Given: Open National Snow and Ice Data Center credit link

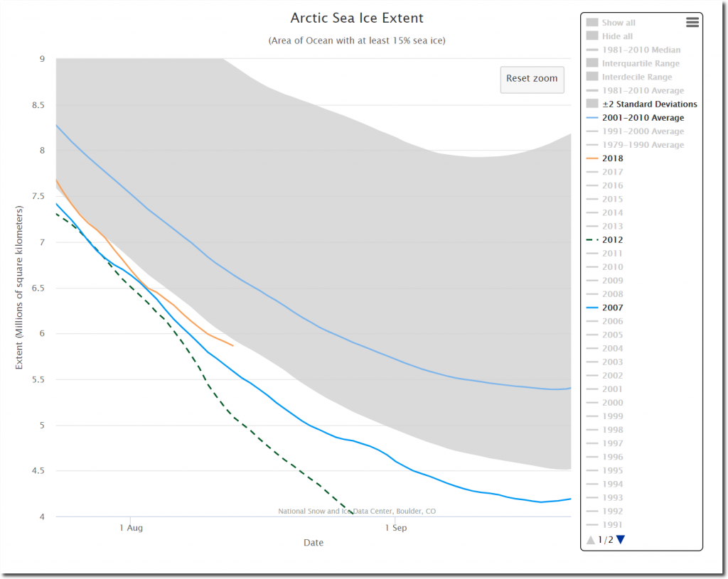Looking at the screenshot, I should click(357, 511).
